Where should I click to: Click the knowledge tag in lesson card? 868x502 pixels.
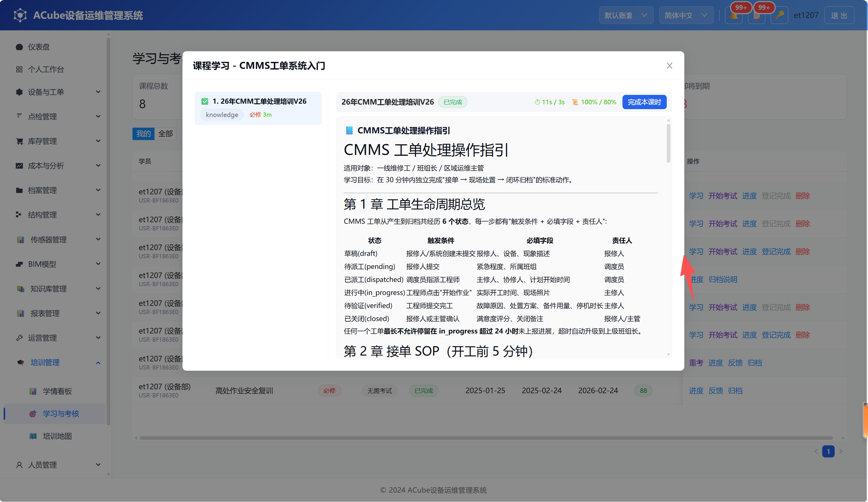click(x=222, y=115)
